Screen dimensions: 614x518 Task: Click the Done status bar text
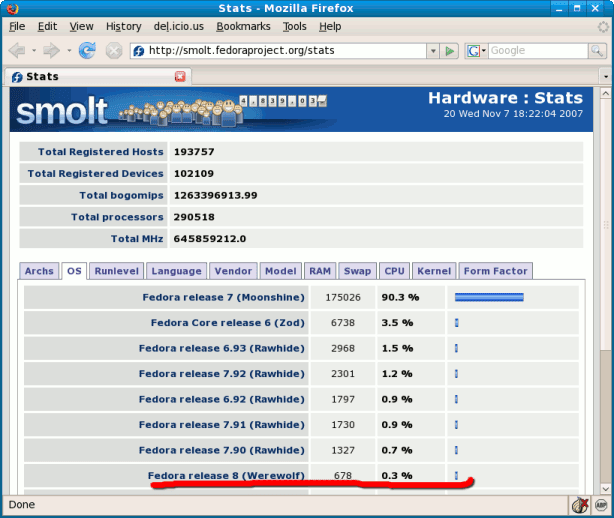click(22, 505)
